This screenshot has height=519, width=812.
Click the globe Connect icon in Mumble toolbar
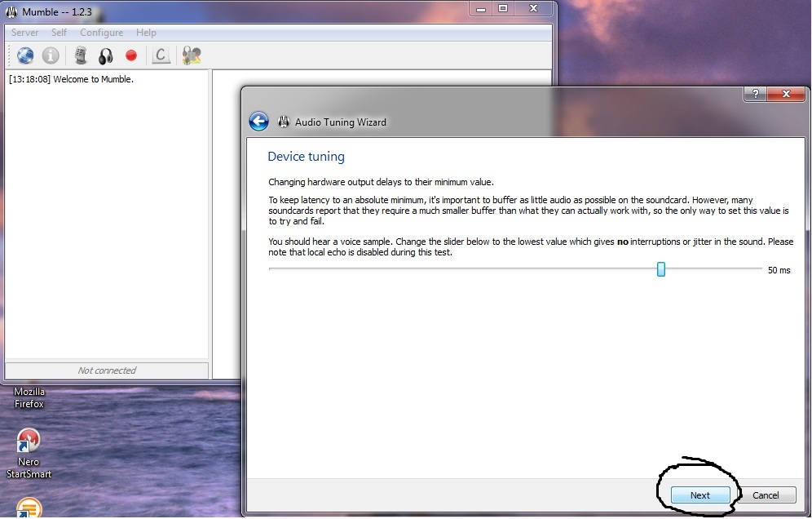(x=24, y=55)
